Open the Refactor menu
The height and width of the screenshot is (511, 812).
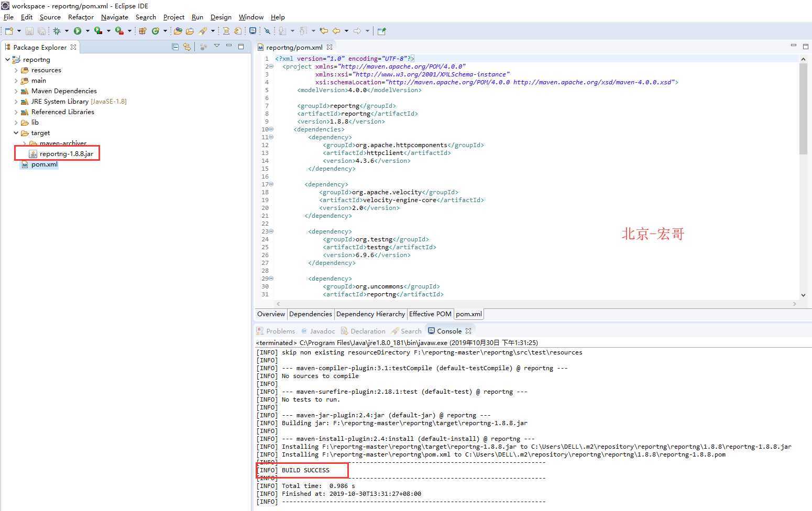(x=81, y=17)
